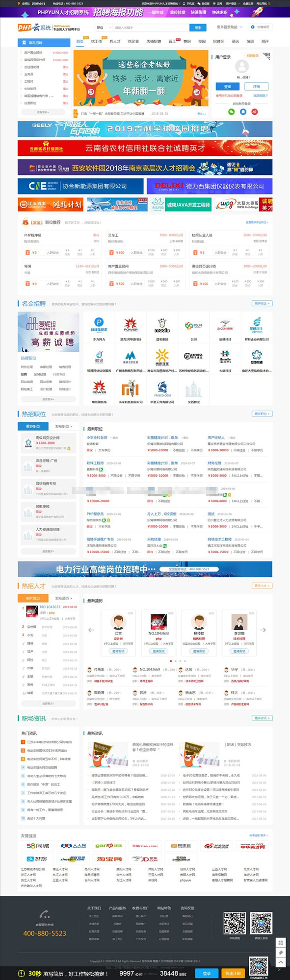Click the keyword search input field
290x980 pixels.
pyautogui.click(x=151, y=28)
